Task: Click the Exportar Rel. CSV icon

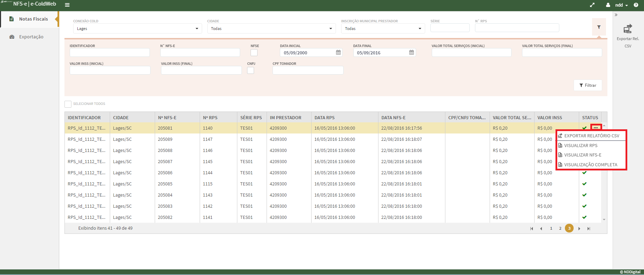Action: click(628, 29)
